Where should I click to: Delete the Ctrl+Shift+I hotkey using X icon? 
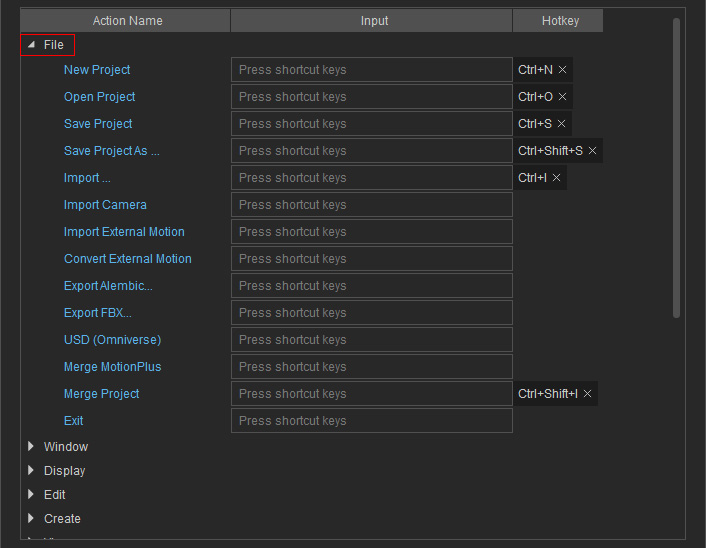coord(587,394)
